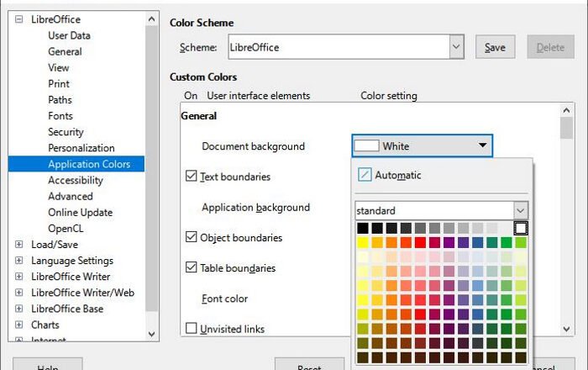This screenshot has width=588, height=370.
Task: Select the Print option page
Action: click(x=59, y=84)
